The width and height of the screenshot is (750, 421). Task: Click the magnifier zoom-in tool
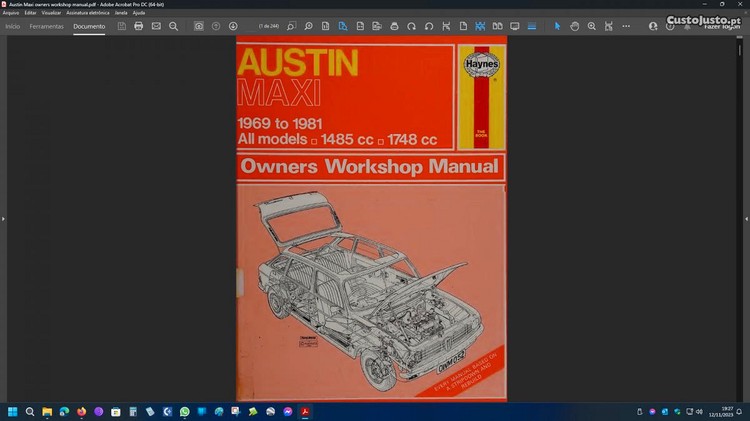pos(592,26)
